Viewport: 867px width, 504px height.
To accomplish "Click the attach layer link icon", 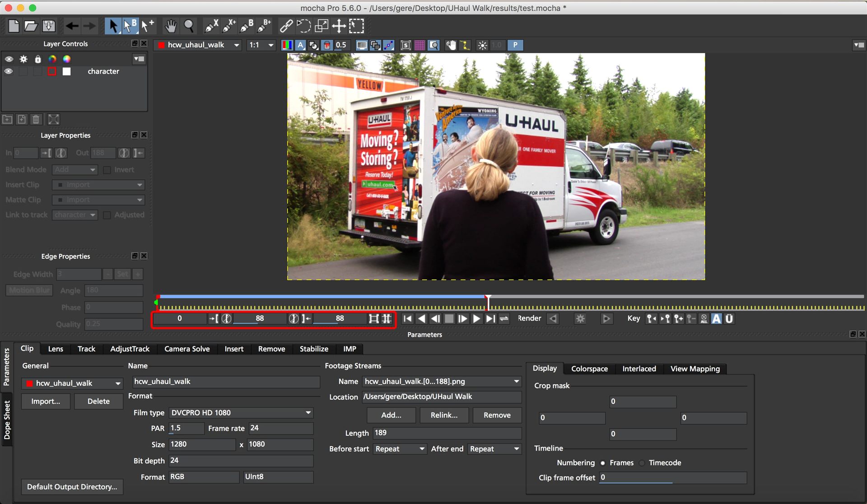I will click(286, 26).
